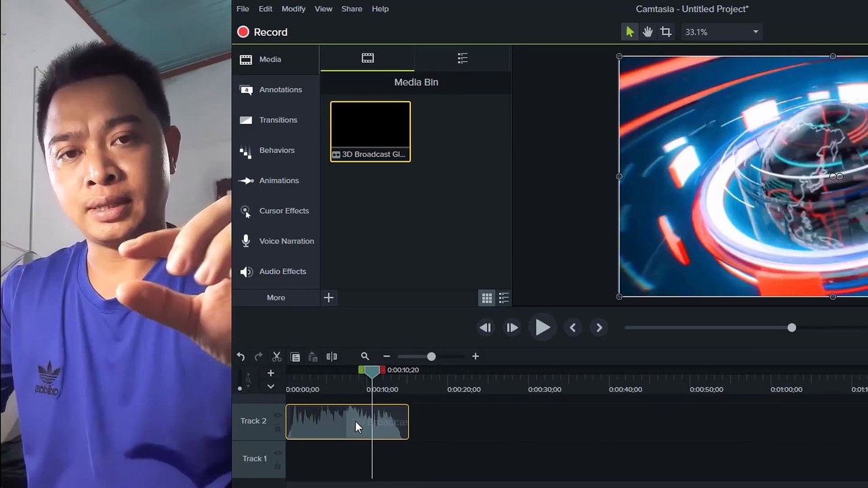
Task: Step forward one frame
Action: 512,328
